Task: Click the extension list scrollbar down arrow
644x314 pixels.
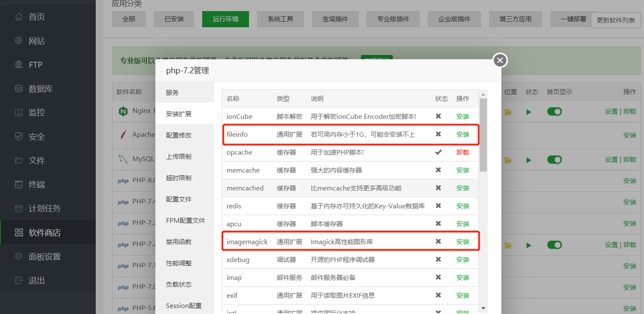Action: 483,308
